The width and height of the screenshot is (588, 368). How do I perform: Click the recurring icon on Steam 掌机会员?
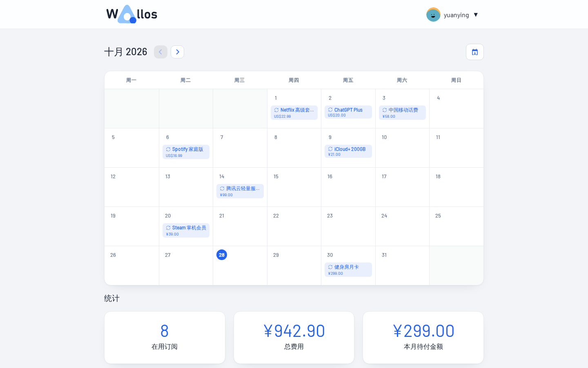coord(168,228)
